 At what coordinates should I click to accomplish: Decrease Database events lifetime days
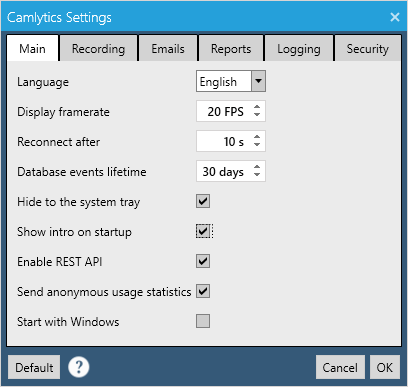tap(257, 175)
